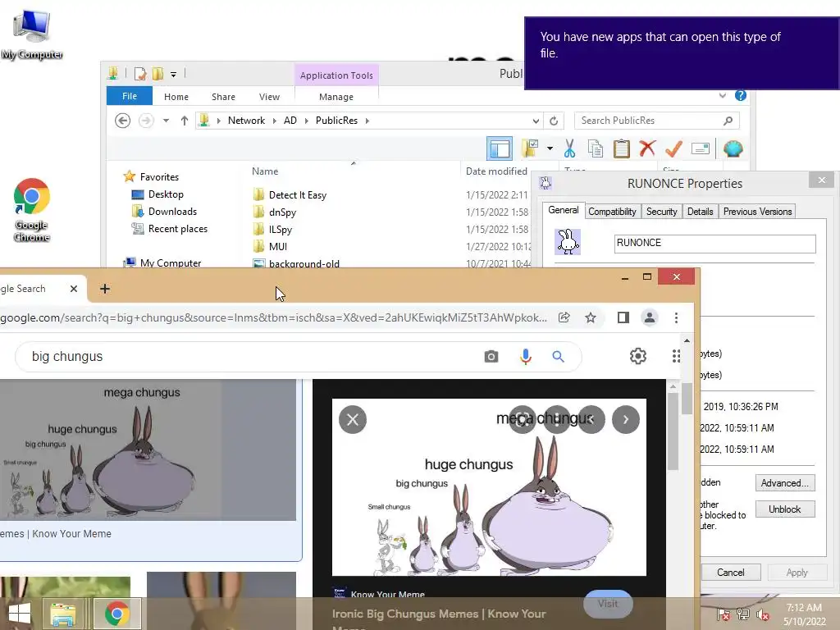Image resolution: width=840 pixels, height=630 pixels.
Task: Click the magnifier in Search PublicRes box
Action: tap(728, 121)
